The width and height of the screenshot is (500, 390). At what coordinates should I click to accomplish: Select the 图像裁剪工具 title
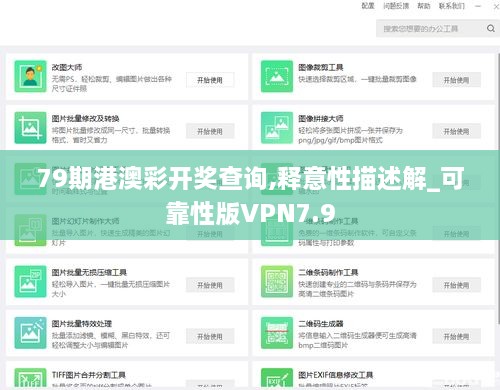point(320,67)
